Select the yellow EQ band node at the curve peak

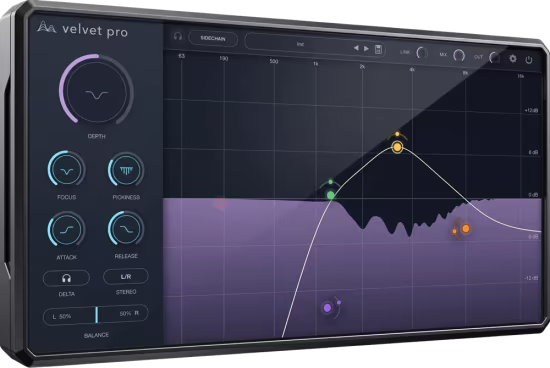point(397,147)
